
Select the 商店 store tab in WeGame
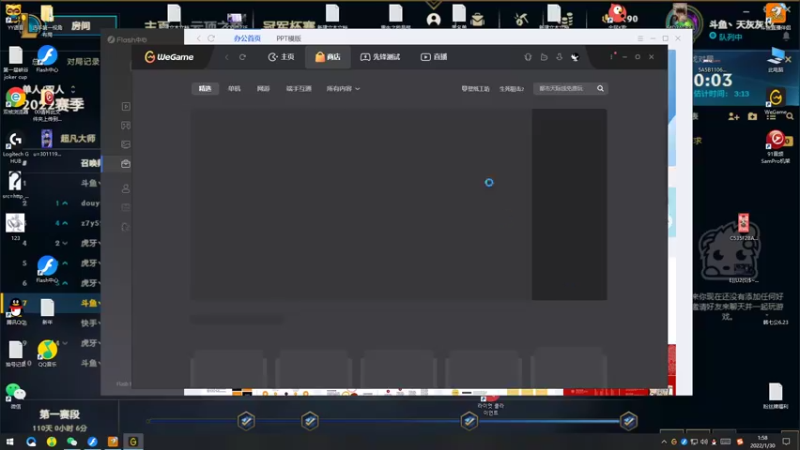coord(328,57)
